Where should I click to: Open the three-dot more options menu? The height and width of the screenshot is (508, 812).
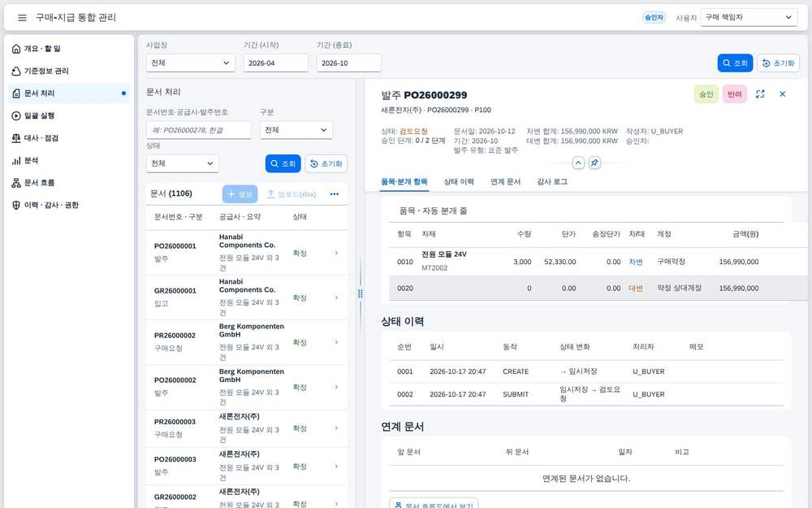click(x=335, y=194)
